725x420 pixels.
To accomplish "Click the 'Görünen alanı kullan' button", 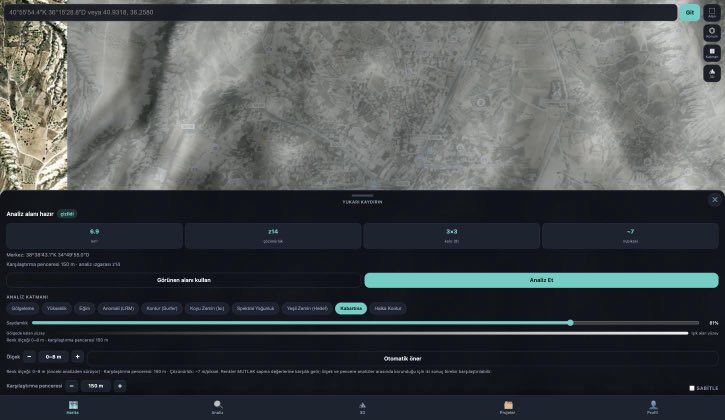I will tap(184, 280).
